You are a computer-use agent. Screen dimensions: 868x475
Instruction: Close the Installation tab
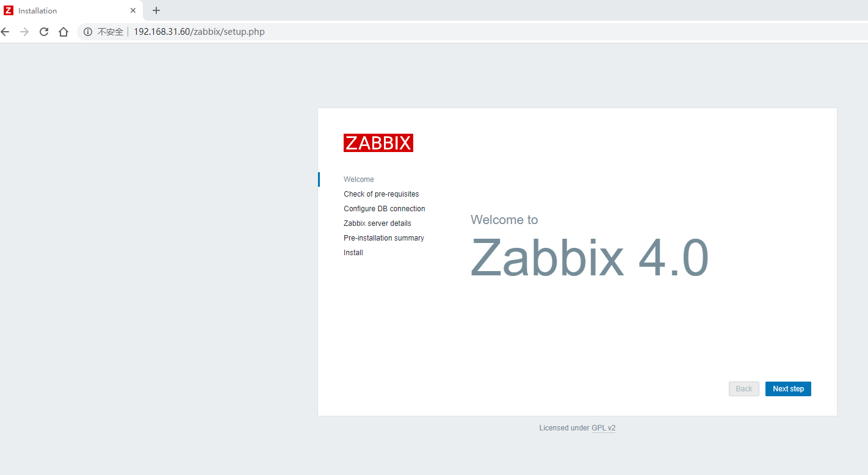[133, 10]
